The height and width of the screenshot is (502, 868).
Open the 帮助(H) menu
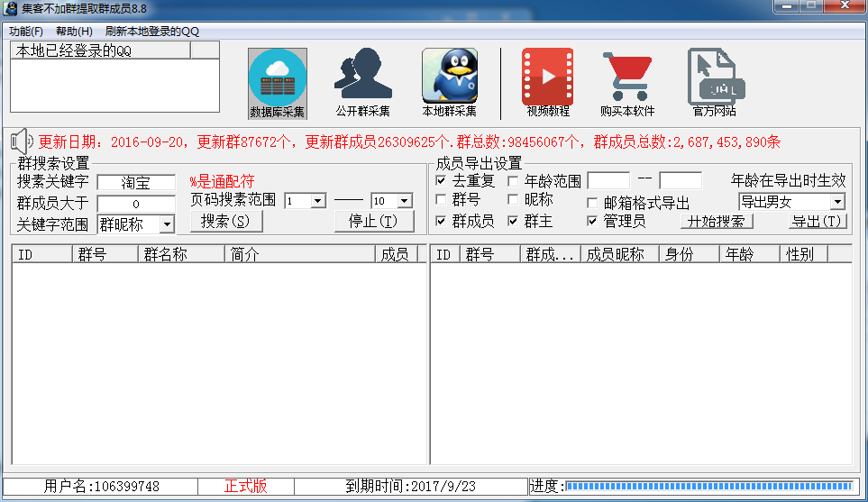click(x=74, y=31)
